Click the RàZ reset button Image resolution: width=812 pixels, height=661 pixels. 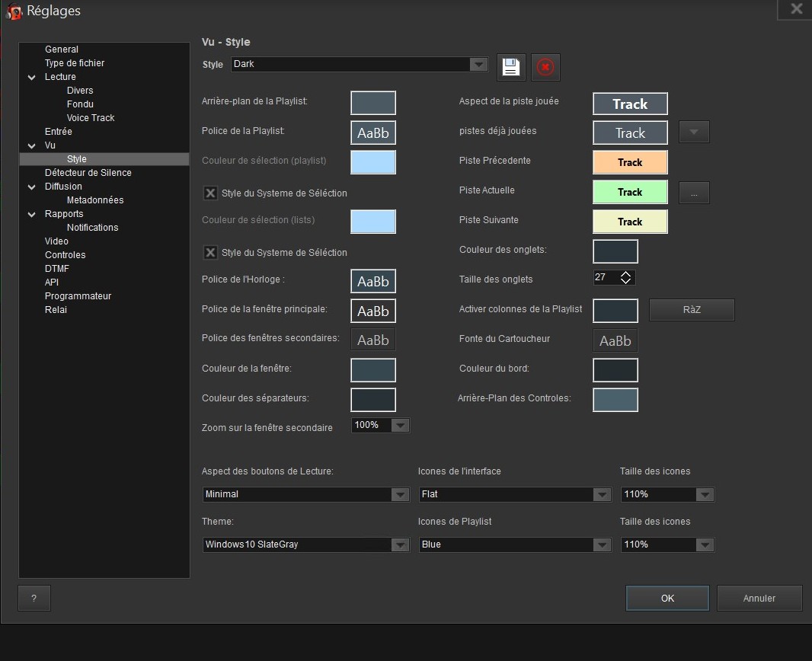point(692,310)
